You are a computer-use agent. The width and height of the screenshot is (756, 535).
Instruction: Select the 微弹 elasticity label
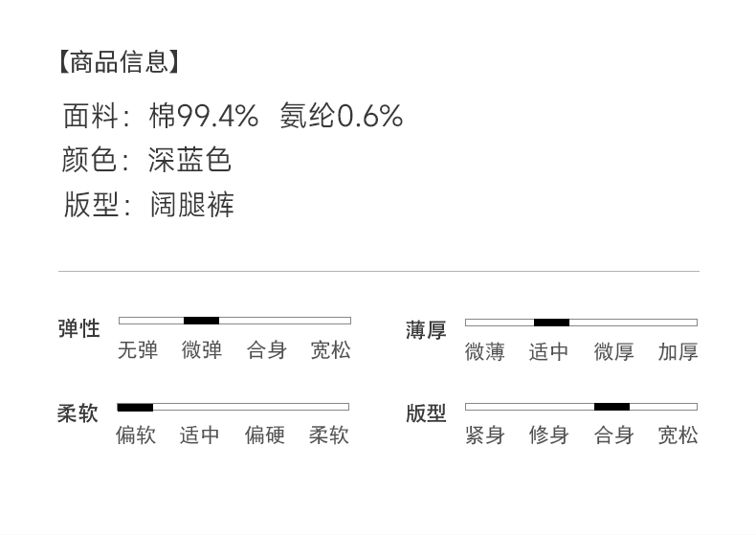pos(201,350)
